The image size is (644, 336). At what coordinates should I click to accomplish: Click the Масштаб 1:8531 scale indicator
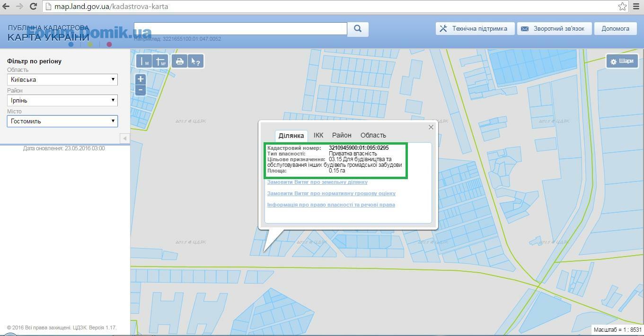coord(618,330)
